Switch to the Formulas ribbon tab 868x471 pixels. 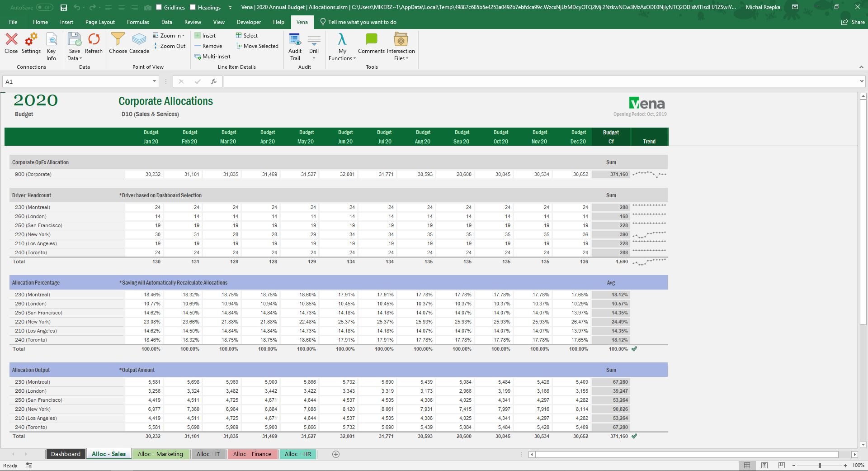(x=138, y=22)
